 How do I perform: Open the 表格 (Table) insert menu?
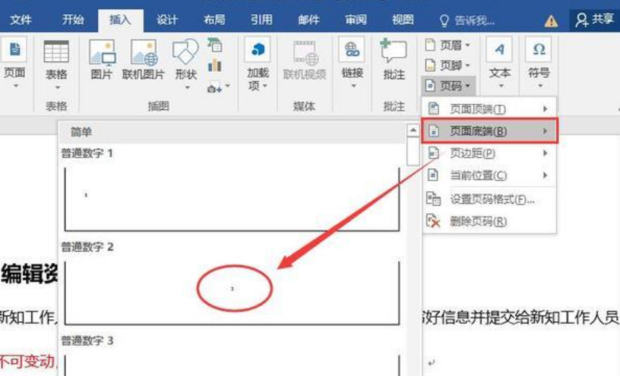coord(57,64)
